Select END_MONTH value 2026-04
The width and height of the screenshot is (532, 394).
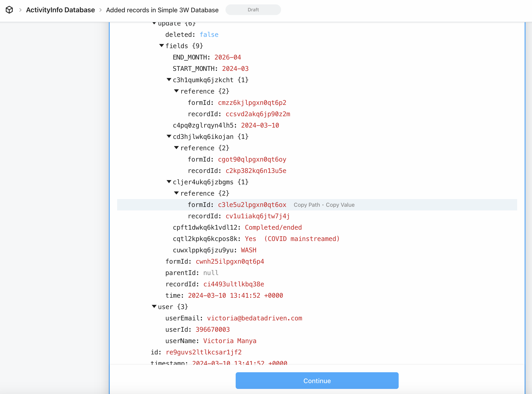(x=228, y=57)
